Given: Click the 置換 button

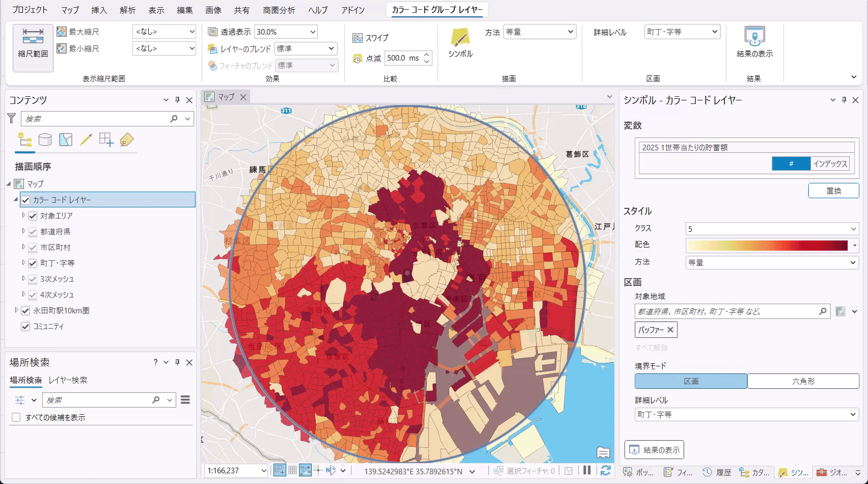Looking at the screenshot, I should (833, 191).
